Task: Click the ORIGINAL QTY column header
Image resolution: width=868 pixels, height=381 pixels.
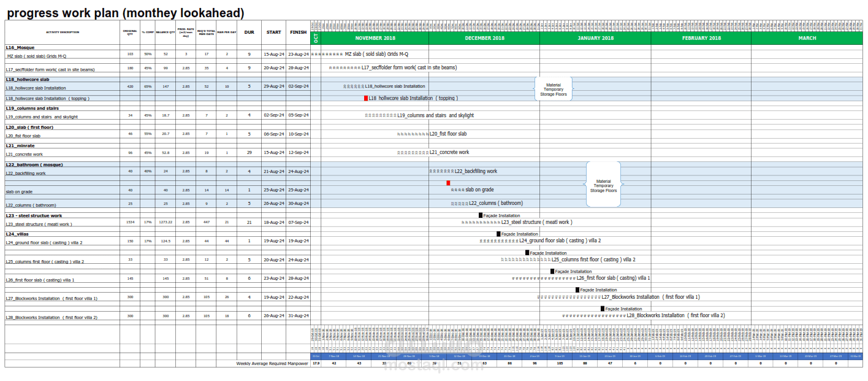Action: (x=130, y=32)
